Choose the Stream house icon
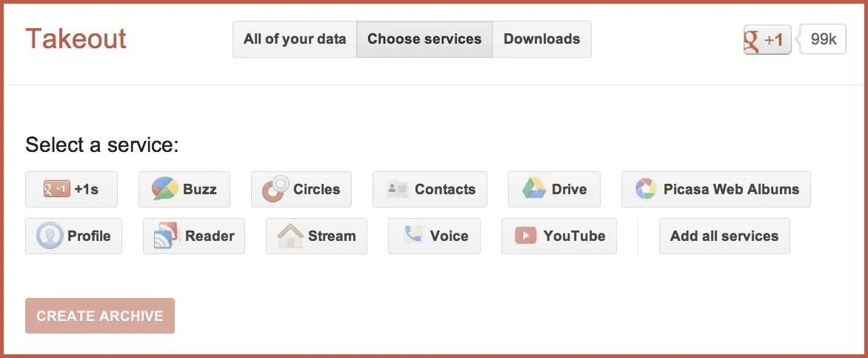This screenshot has height=358, width=868. 290,236
